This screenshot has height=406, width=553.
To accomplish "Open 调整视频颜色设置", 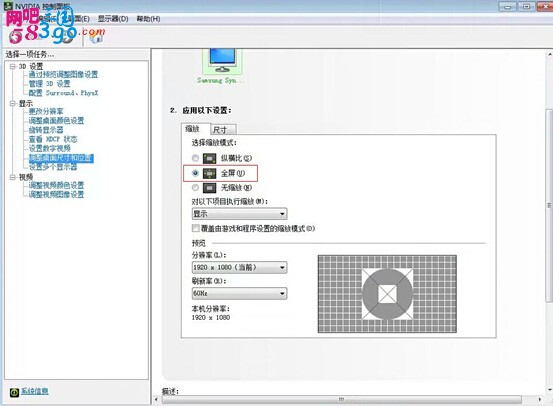I will click(x=56, y=185).
